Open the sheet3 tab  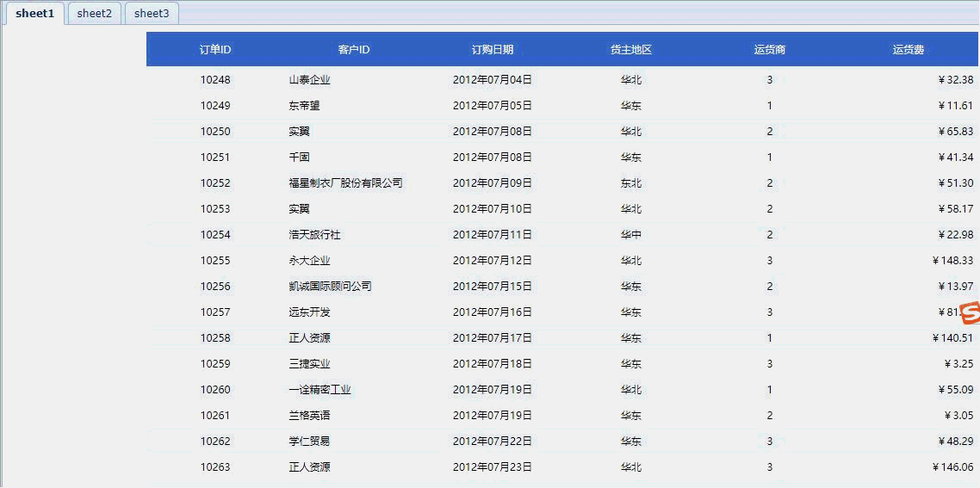[x=152, y=13]
